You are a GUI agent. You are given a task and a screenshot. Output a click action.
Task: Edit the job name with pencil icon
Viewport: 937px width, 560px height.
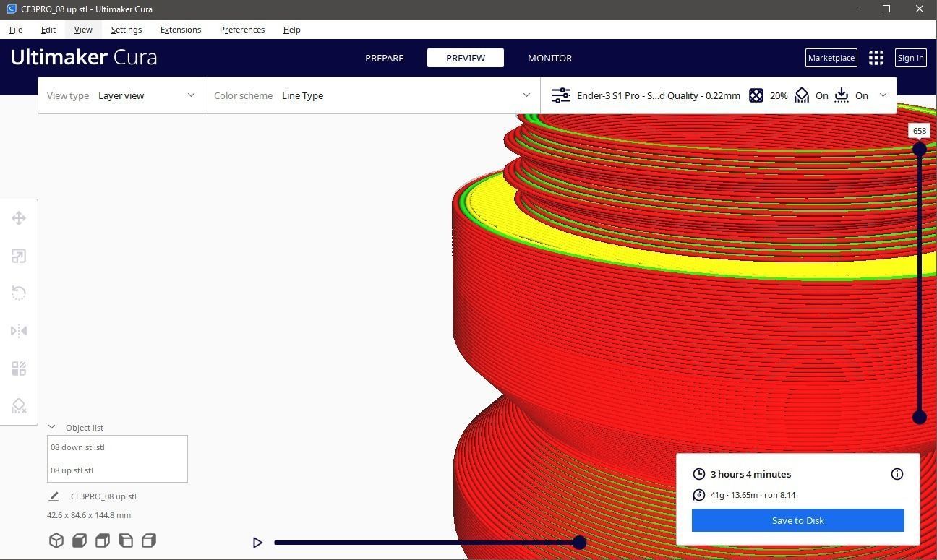(54, 496)
